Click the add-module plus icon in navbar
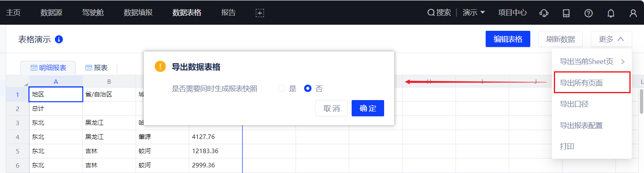This screenshot has width=644, height=173. click(x=260, y=13)
